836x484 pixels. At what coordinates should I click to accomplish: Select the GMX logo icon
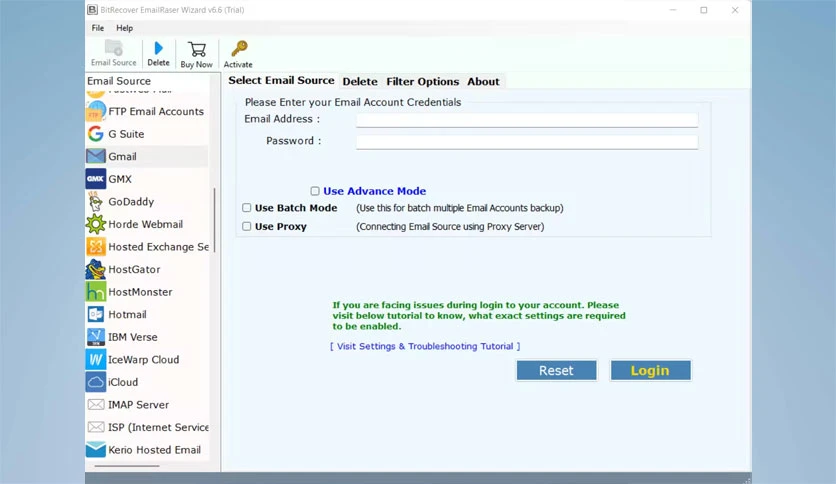(95, 179)
